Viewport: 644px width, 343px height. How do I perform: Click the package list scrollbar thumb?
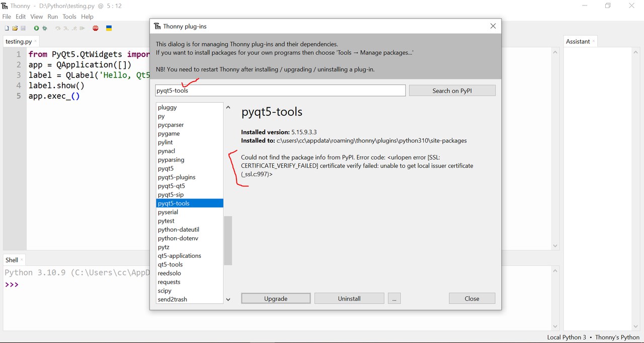[228, 241]
